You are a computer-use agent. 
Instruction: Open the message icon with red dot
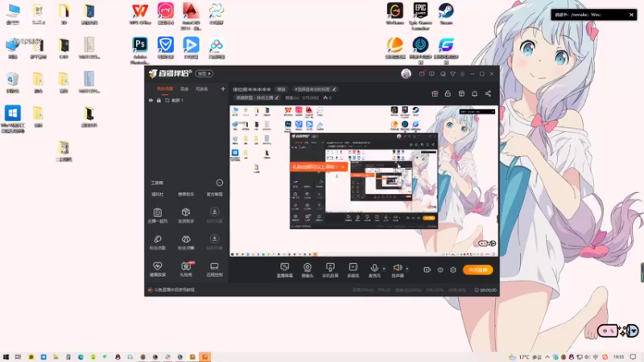pyautogui.click(x=422, y=74)
